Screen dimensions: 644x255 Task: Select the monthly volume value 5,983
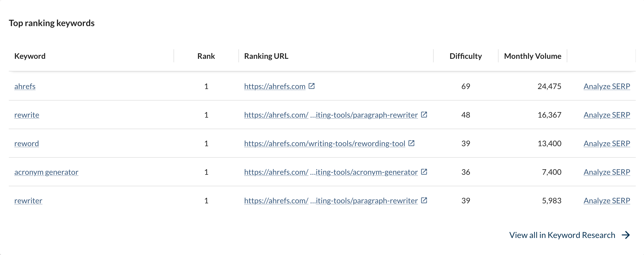552,201
